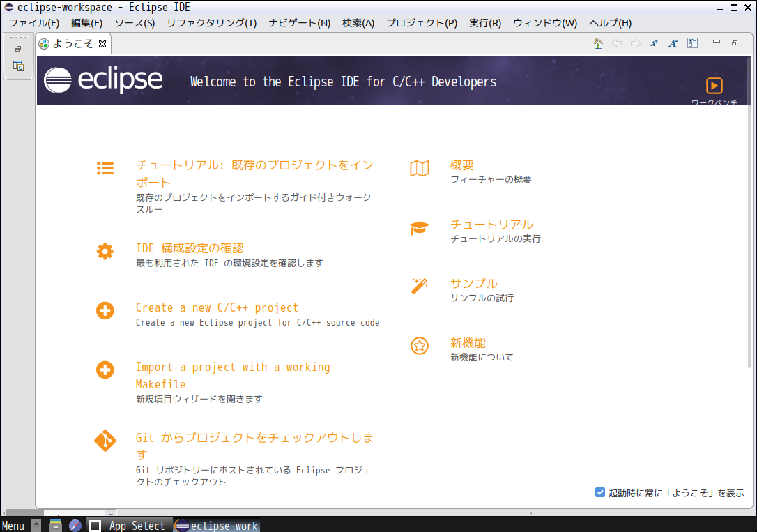757x532 pixels.
Task: Restore the Welcome view panel size
Action: [x=735, y=43]
